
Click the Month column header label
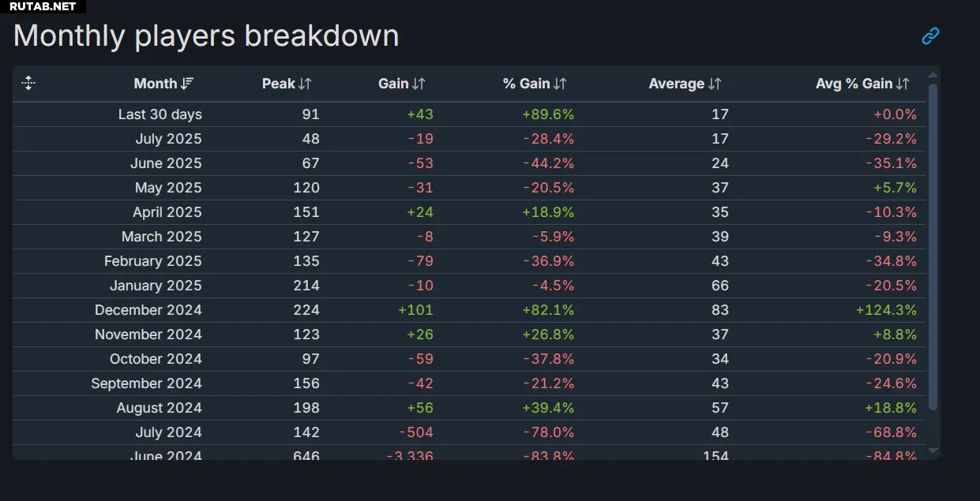(156, 84)
